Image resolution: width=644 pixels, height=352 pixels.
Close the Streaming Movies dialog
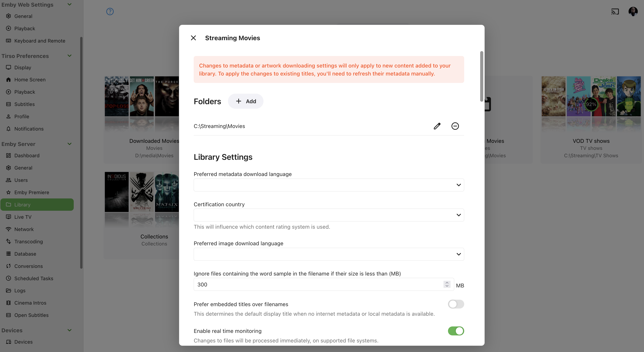point(193,38)
